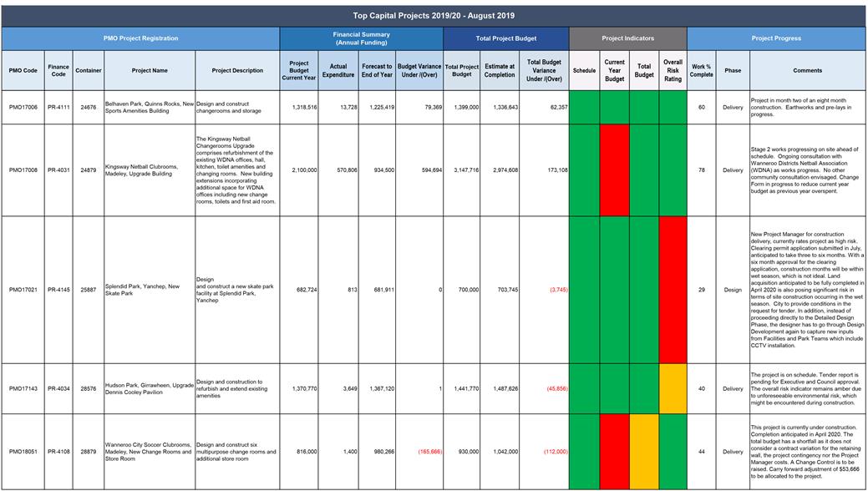Select the 'PMO Code' column header
The width and height of the screenshot is (868, 491).
tap(23, 71)
